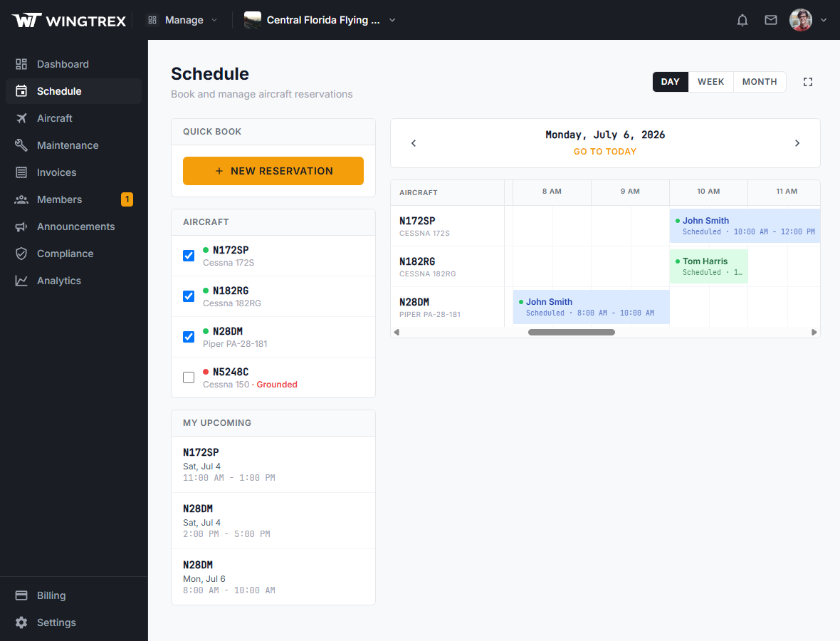Open upcoming N28DM Sat, Jul 4 reservation

click(x=273, y=521)
